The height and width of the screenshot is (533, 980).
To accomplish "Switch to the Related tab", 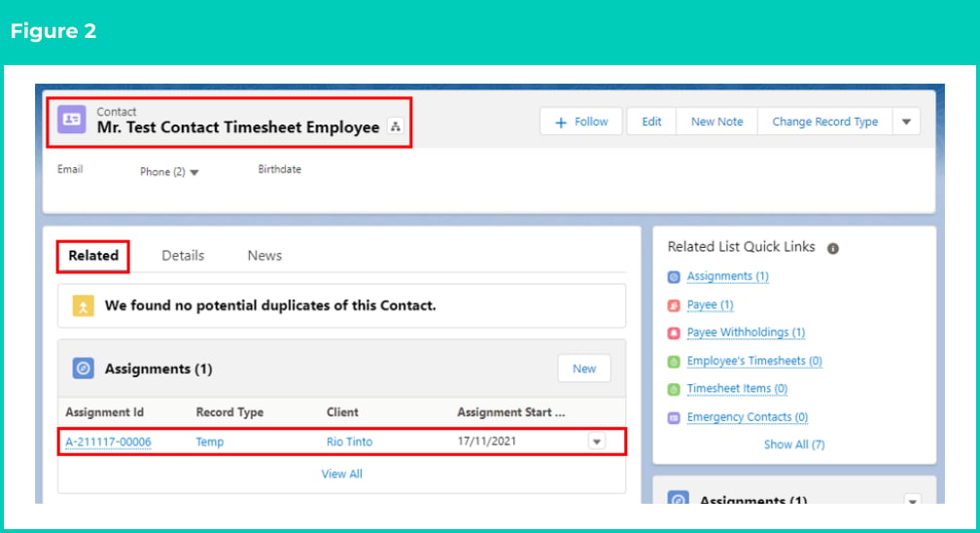I will 93,255.
